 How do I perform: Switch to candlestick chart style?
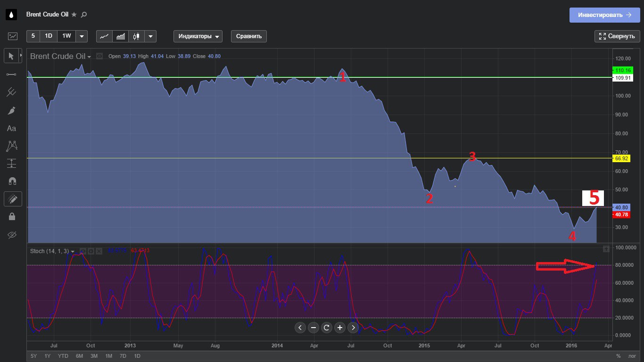pos(137,36)
